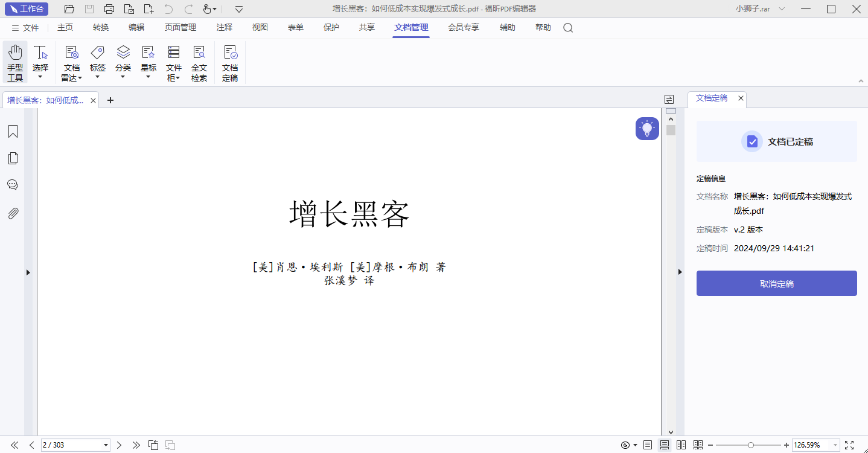
Task: Open the Protect (保护) ribbon tab
Action: pos(331,28)
